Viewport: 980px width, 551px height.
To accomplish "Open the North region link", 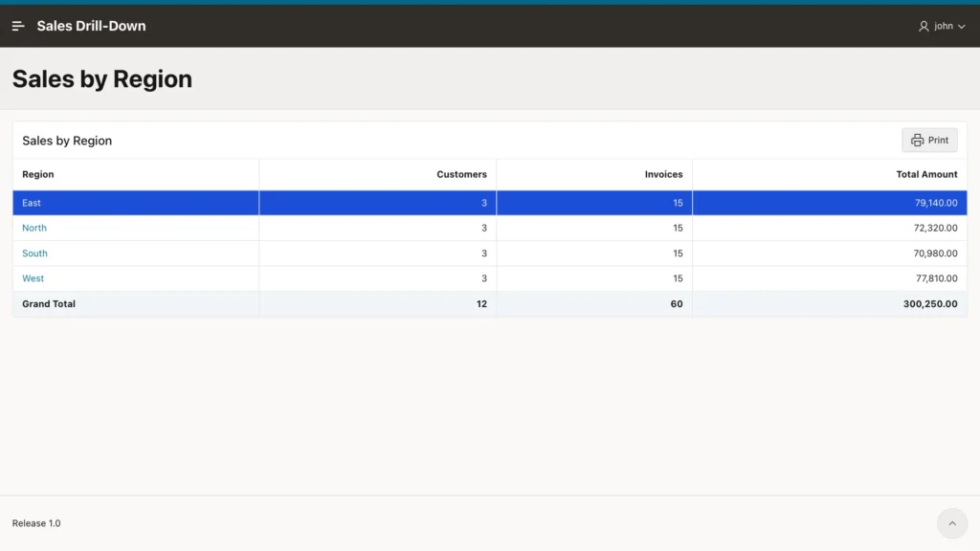I will pos(34,228).
